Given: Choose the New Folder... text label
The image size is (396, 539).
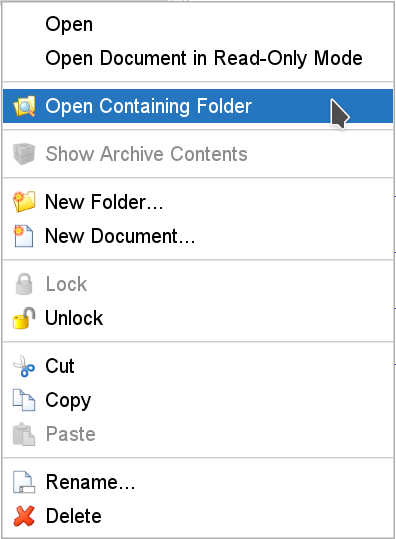Looking at the screenshot, I should coord(104,202).
